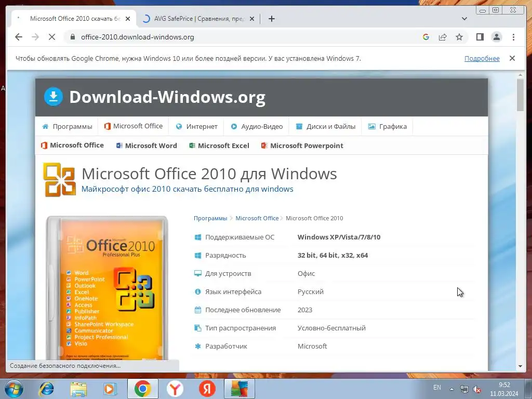Click the Программы breadcrumb link
The width and height of the screenshot is (532, 399).
[210, 218]
